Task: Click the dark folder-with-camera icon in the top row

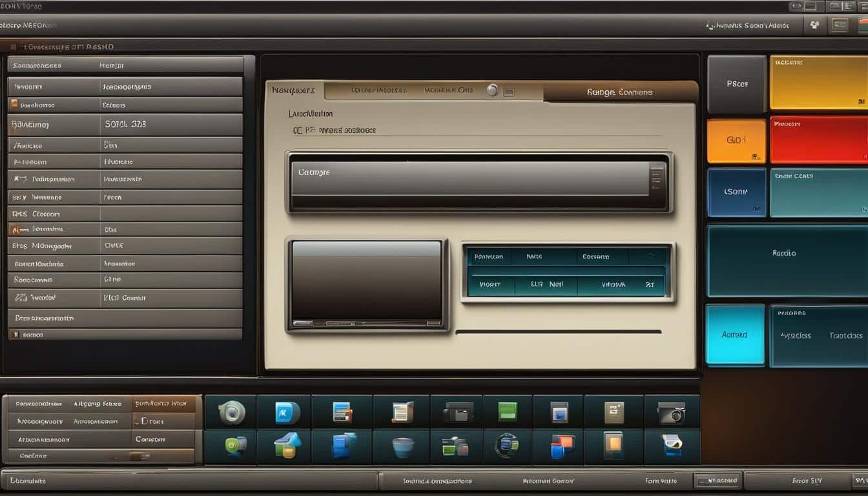Action: pos(457,412)
